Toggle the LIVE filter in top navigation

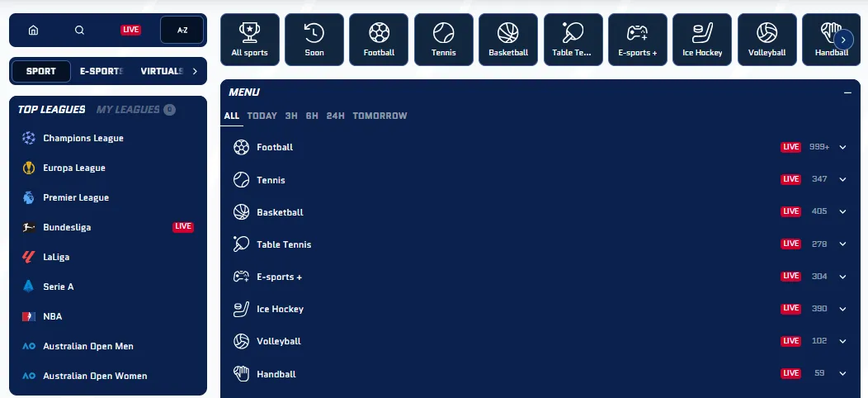[x=130, y=31]
